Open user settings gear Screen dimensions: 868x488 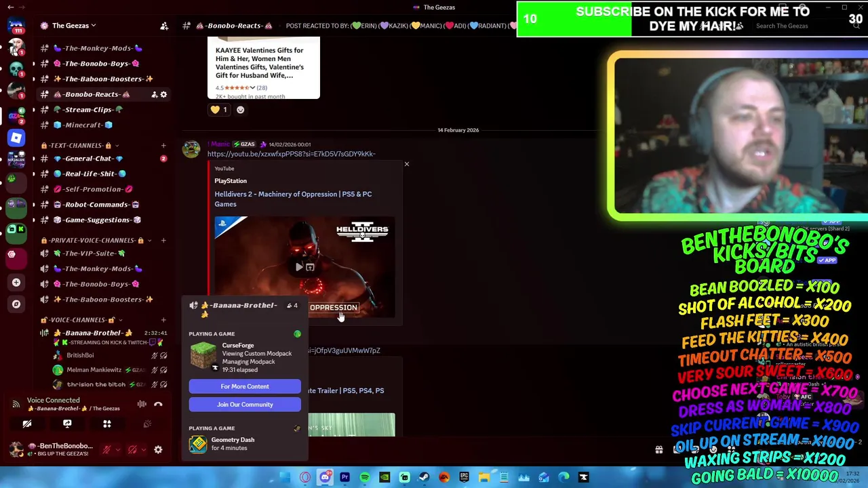158,449
